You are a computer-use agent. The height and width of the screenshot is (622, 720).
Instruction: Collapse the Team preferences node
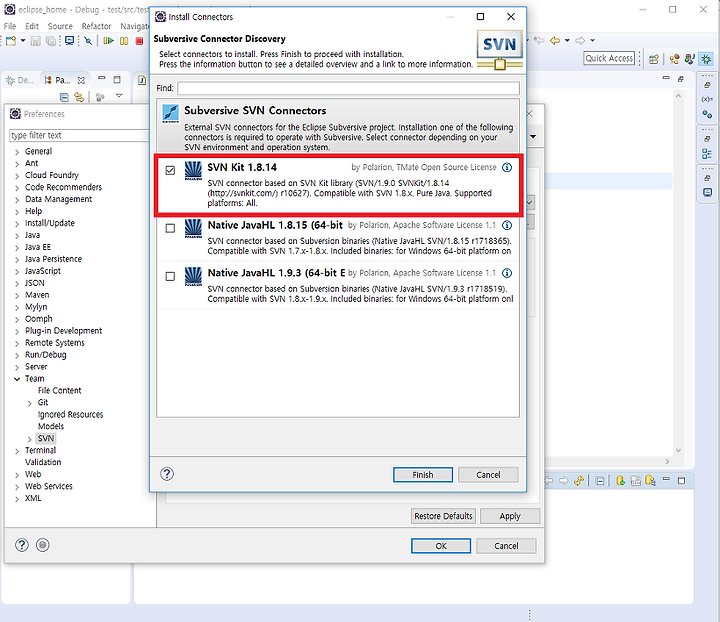17,379
